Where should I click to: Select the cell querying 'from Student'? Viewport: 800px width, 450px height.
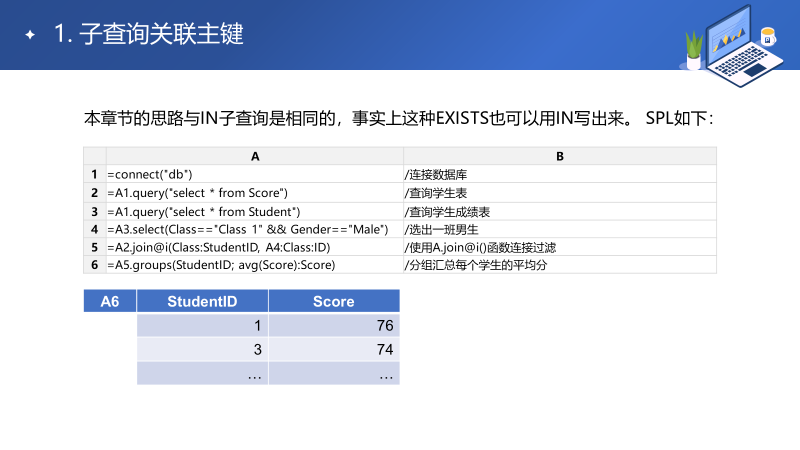click(255, 212)
